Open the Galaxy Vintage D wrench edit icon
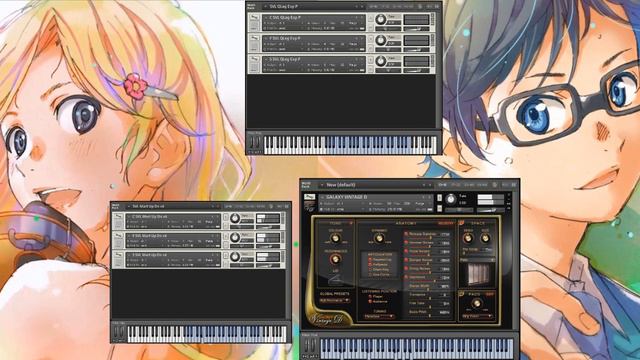Viewport: 640px width, 360px height. (x=310, y=198)
